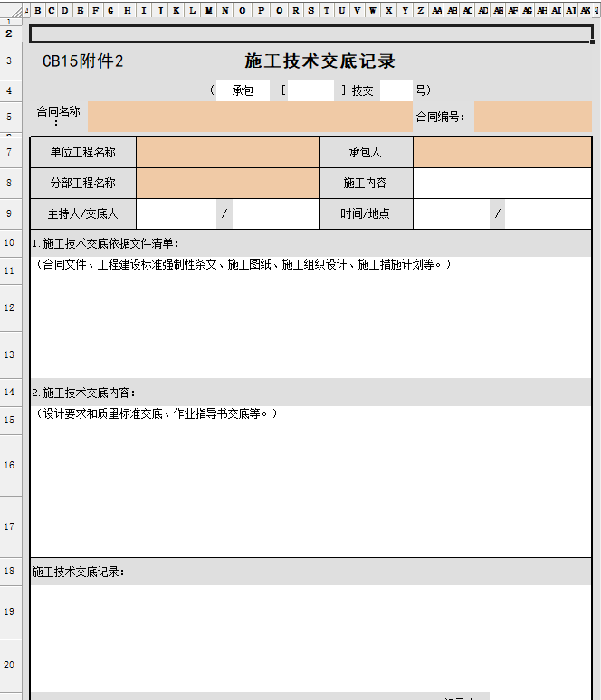Click the blank number field before 号

coord(396,90)
